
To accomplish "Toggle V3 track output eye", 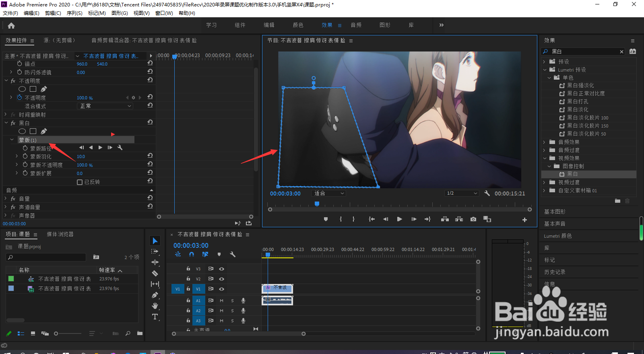I will 221,269.
